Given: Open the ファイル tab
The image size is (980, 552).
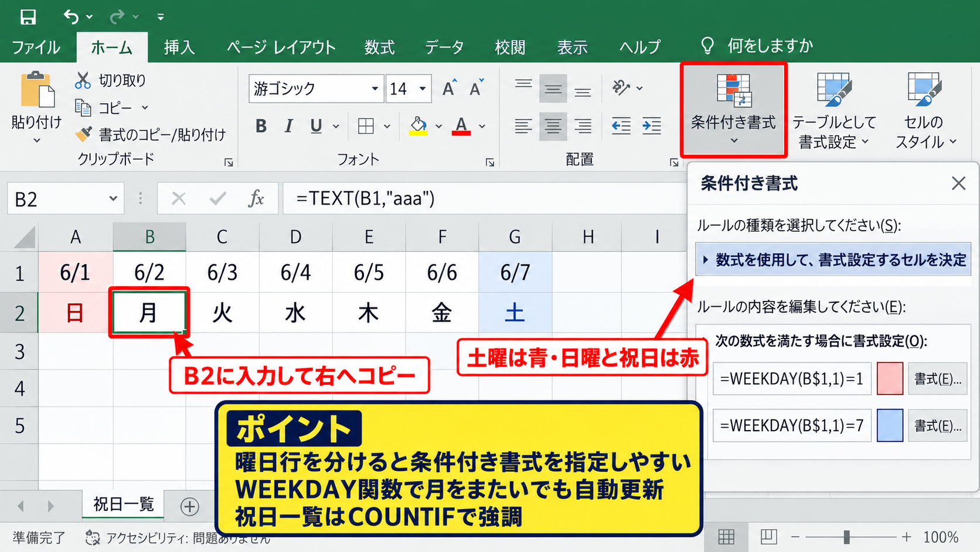Looking at the screenshot, I should point(36,47).
